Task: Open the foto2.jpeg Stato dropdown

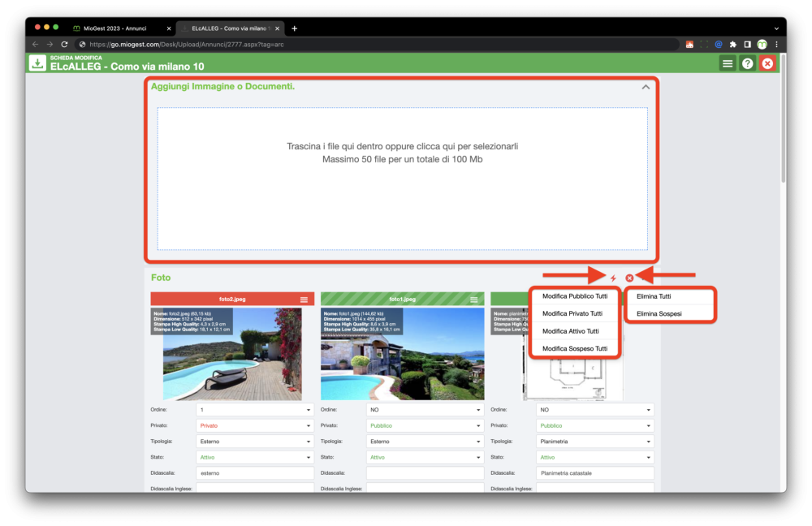Action: tap(255, 457)
